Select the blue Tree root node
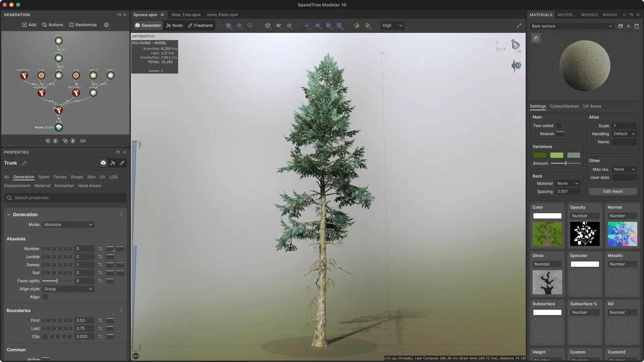This screenshot has height=362, width=644. click(x=59, y=127)
